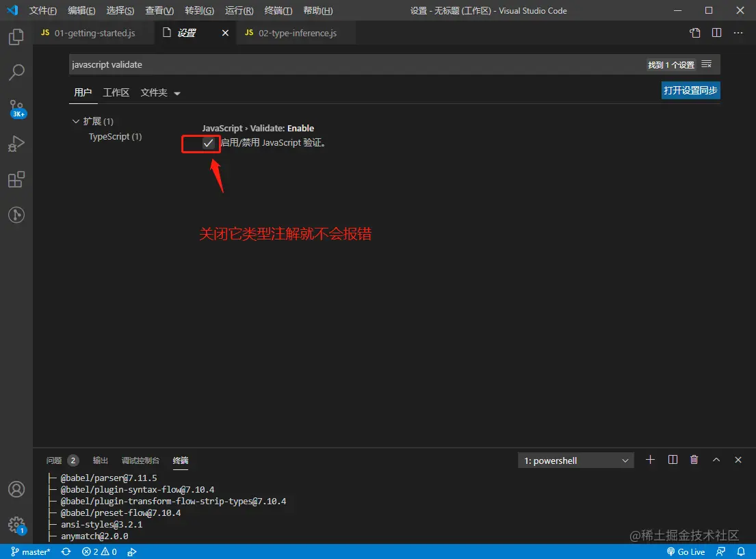The height and width of the screenshot is (559, 756).
Task: Split the editor to the right
Action: [x=716, y=33]
